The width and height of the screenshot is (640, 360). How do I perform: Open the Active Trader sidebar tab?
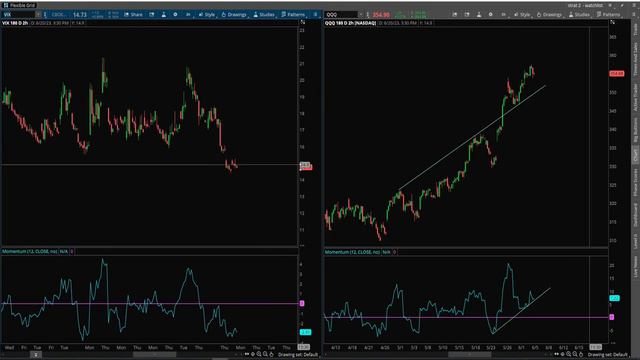(x=636, y=97)
